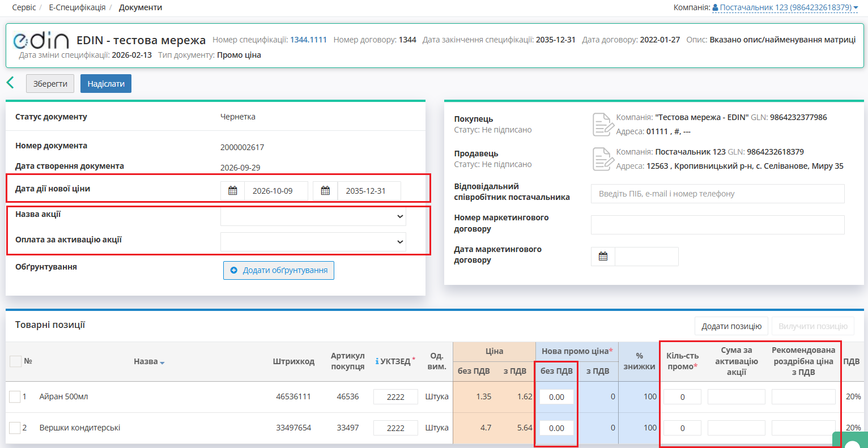Open the Назва акції dropdown
This screenshot has width=868, height=448.
pyautogui.click(x=313, y=216)
